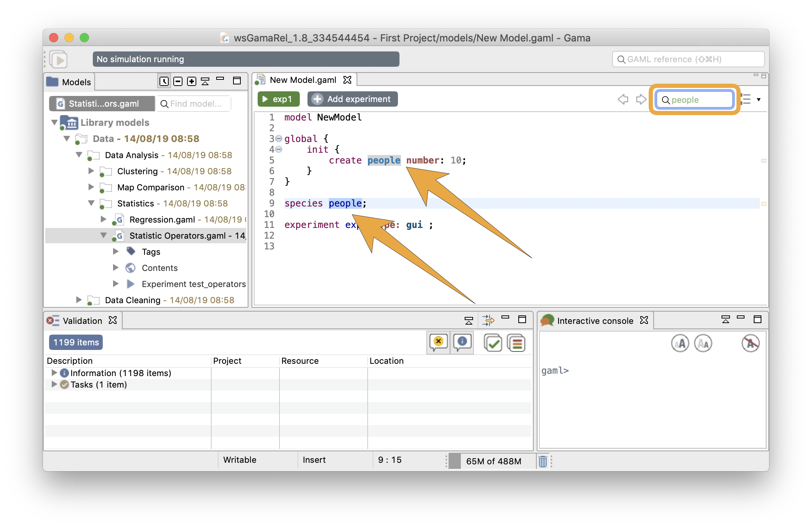Screen dimensions: 812x528
Task: Toggle the checkmark filter in Validation panel
Action: point(493,343)
